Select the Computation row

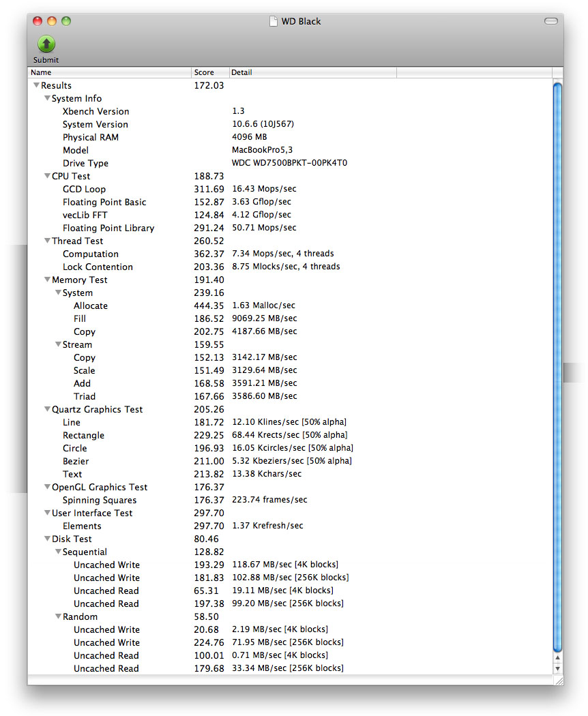[290, 254]
